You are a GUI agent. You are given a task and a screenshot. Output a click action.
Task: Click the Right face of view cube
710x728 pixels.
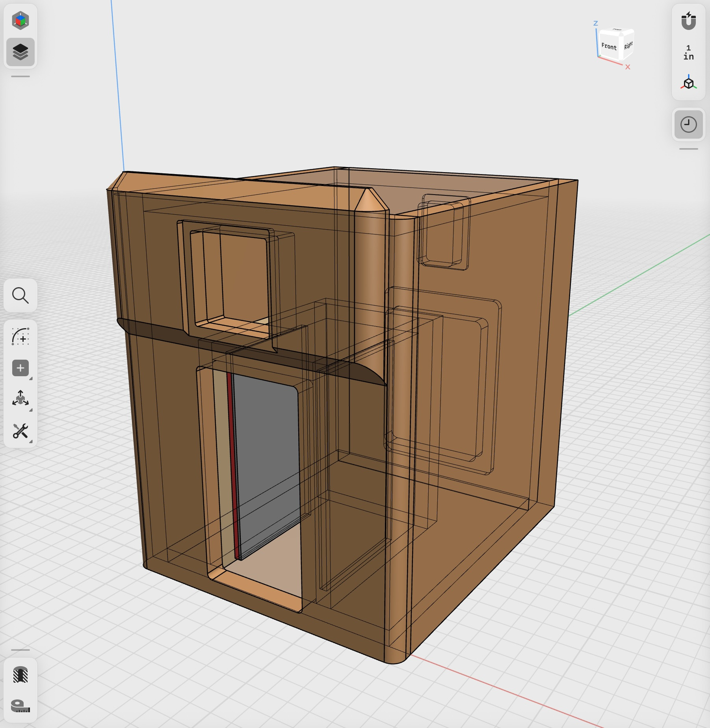pyautogui.click(x=628, y=46)
